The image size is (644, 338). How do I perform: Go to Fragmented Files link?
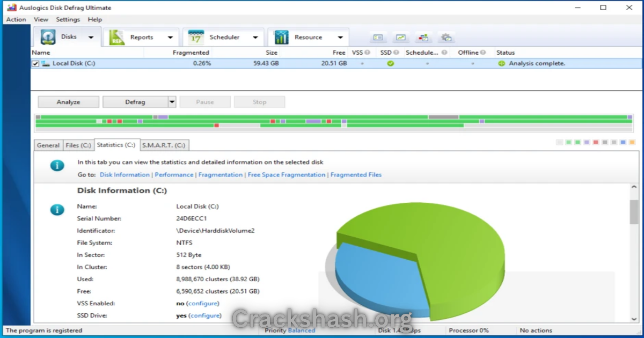pyautogui.click(x=356, y=175)
